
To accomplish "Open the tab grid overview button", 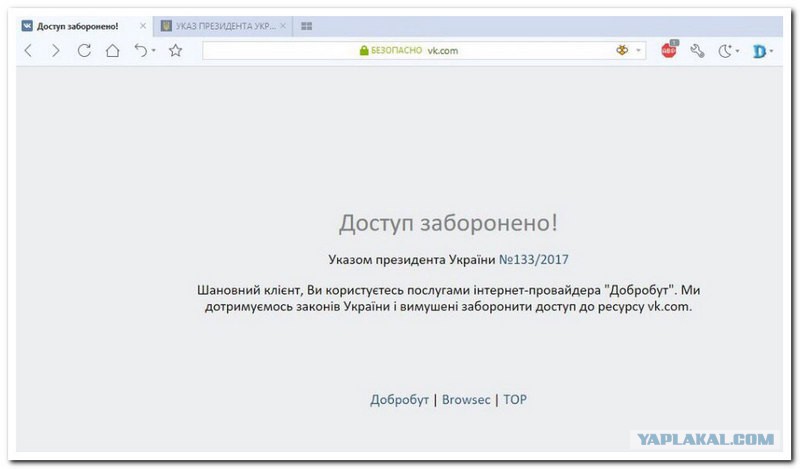I will tap(307, 26).
